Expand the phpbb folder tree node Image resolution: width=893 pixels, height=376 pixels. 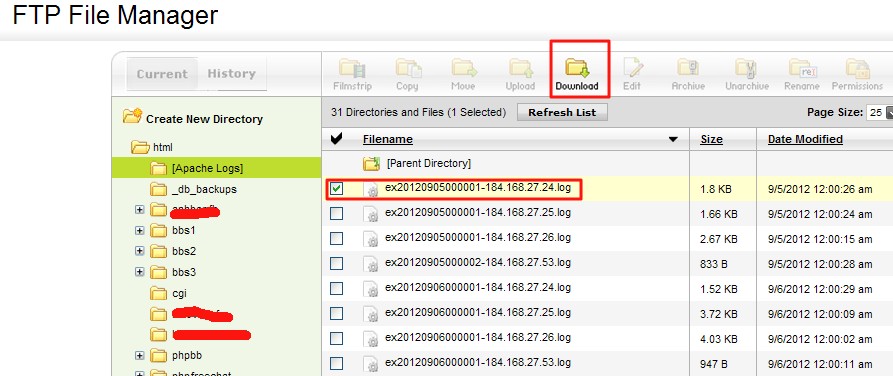tap(140, 355)
